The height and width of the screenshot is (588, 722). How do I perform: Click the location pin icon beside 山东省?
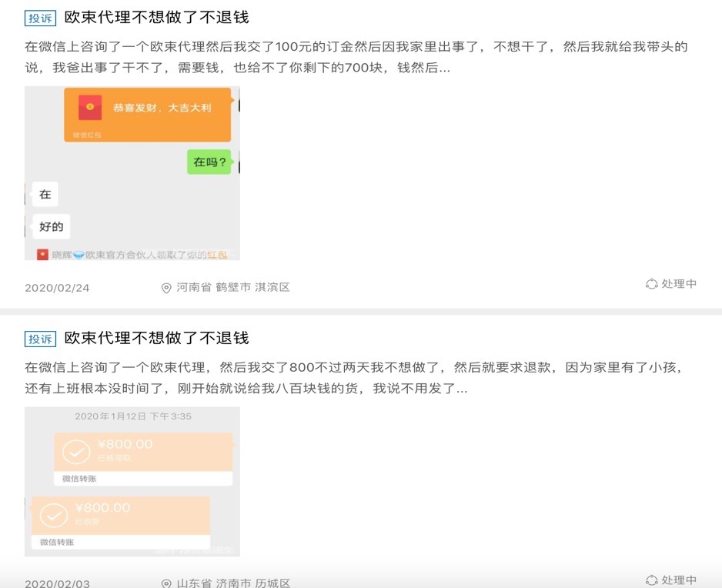pos(166,583)
